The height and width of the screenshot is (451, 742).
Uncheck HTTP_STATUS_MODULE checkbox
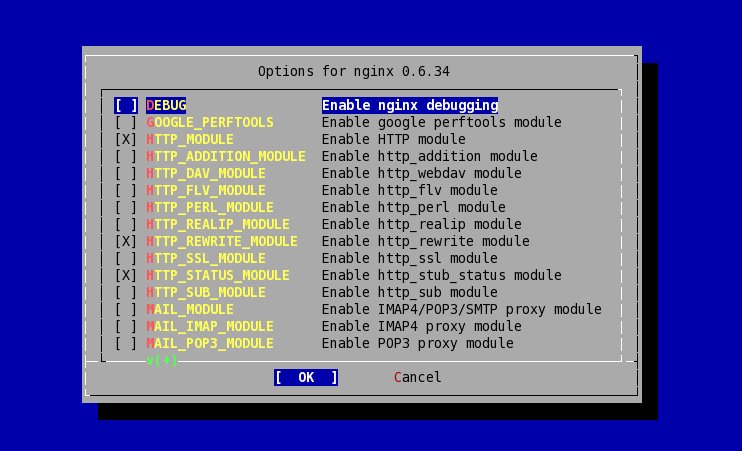click(x=126, y=275)
